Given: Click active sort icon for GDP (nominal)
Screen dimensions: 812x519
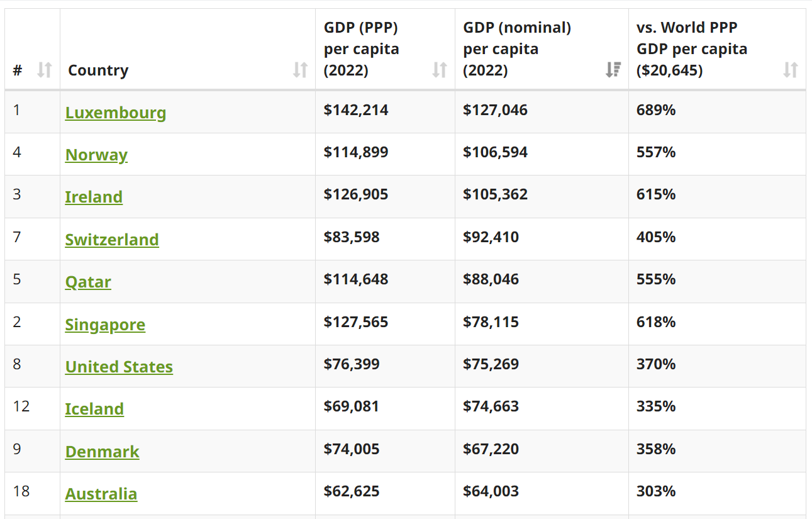Looking at the screenshot, I should tap(613, 70).
